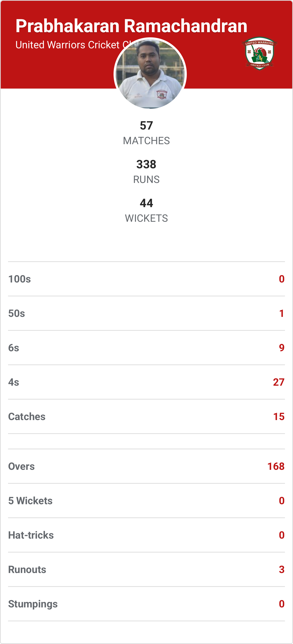293x644 pixels.
Task: Click the 4s stat row
Action: (x=146, y=382)
